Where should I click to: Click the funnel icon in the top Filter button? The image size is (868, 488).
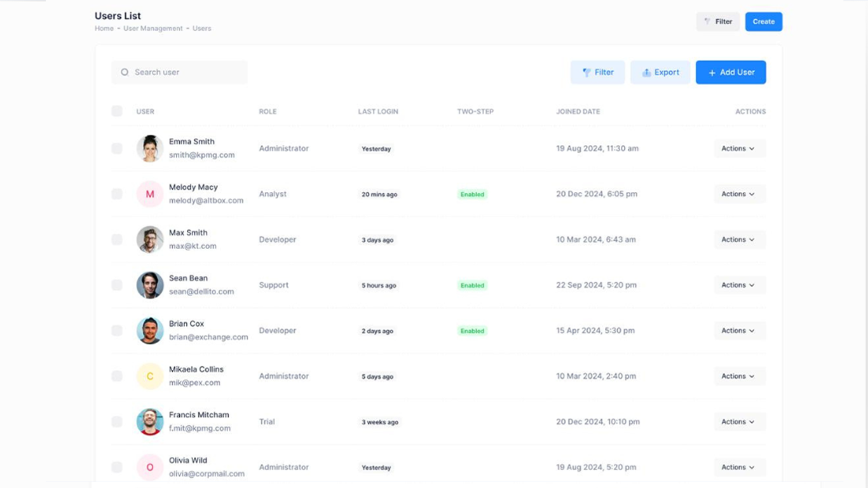(x=707, y=22)
